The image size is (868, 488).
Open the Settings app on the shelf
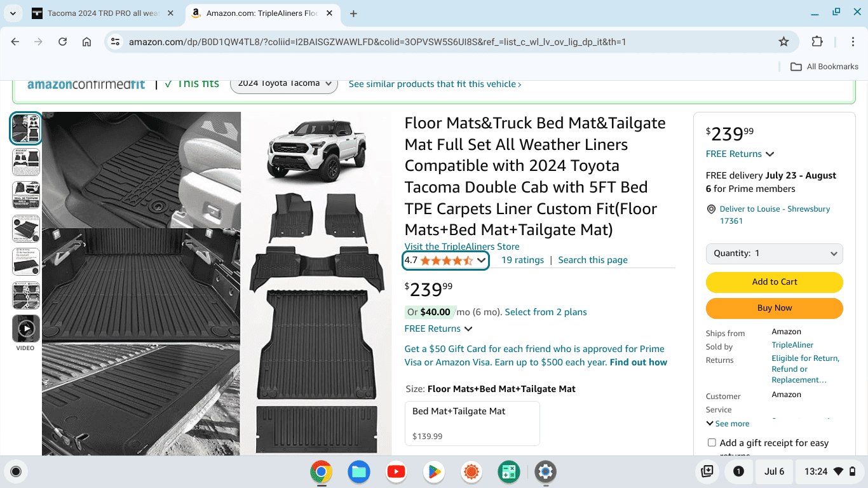pos(546,471)
